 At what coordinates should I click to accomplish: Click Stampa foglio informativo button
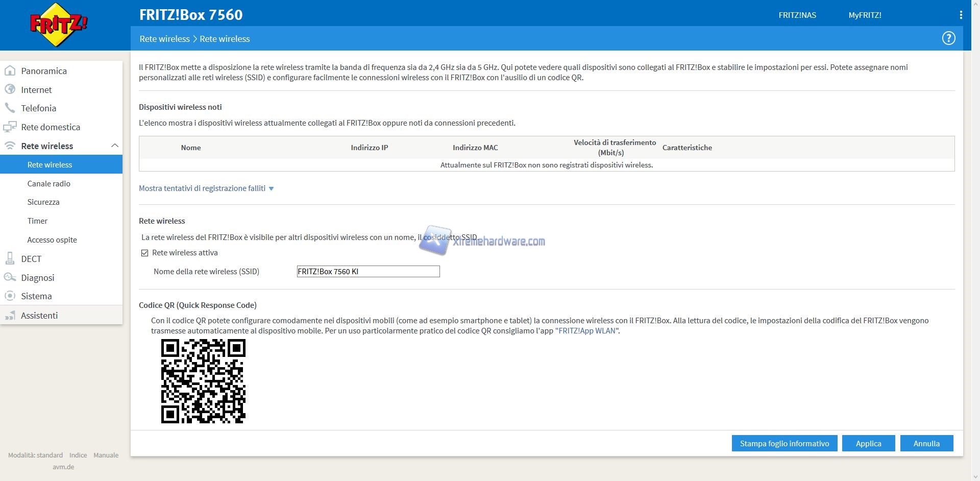coord(784,443)
